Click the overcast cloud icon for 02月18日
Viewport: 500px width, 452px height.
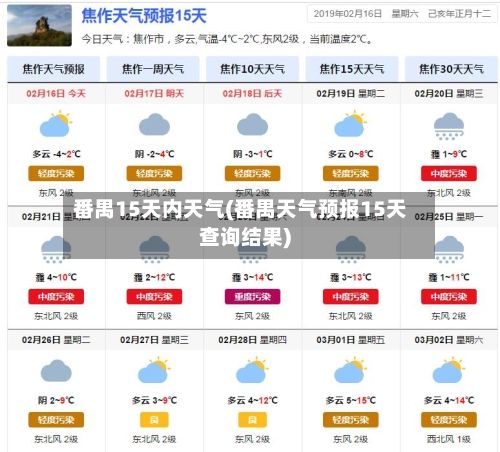click(x=252, y=124)
